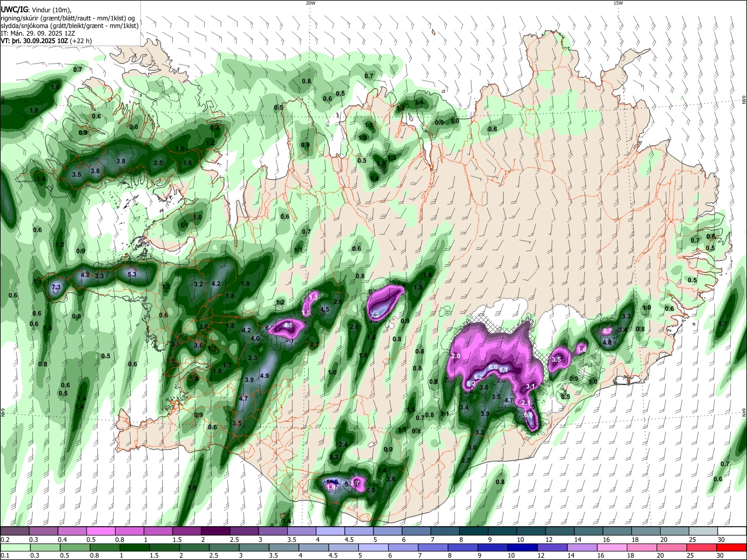Click the dark purple 2–2.5 snow scale swatch
747x560 pixels.
point(215,530)
